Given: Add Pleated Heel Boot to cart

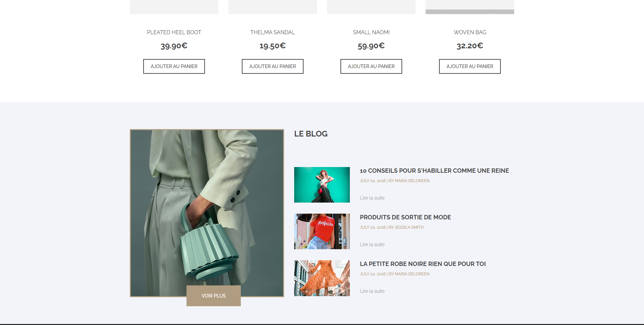Looking at the screenshot, I should point(174,66).
